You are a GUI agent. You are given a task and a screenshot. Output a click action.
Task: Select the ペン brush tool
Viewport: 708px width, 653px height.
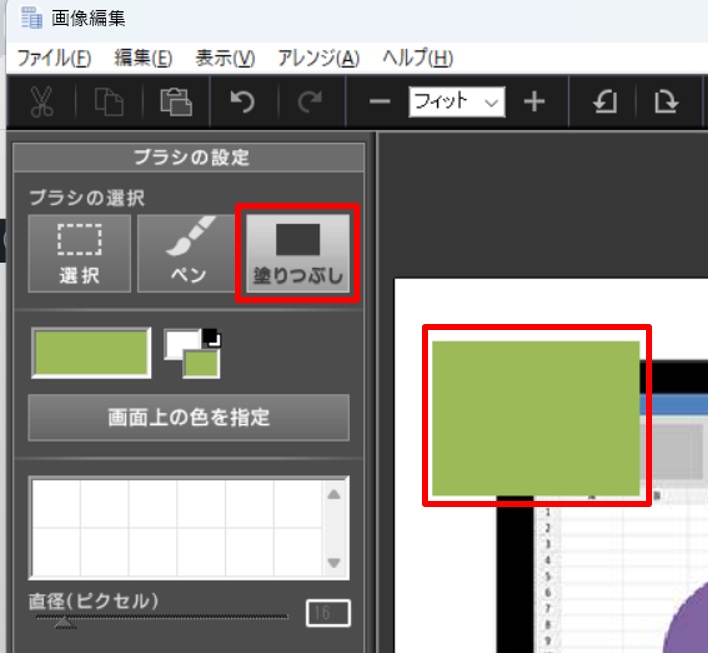(x=187, y=253)
